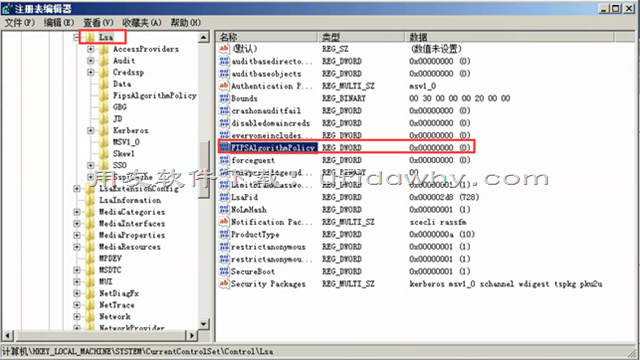The width and height of the screenshot is (640, 360).
Task: Click the Kerberos folder icon
Action: [x=104, y=131]
